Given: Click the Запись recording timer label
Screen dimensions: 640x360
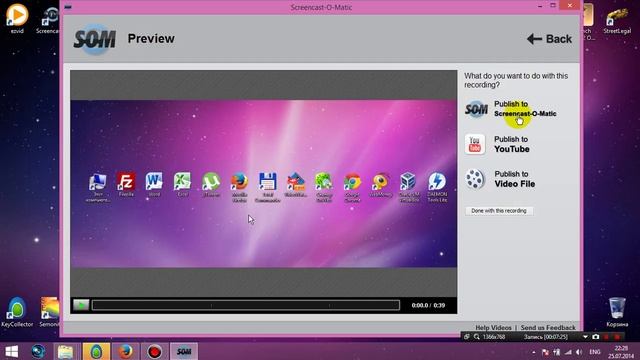Looking at the screenshot, I should click(x=546, y=337).
